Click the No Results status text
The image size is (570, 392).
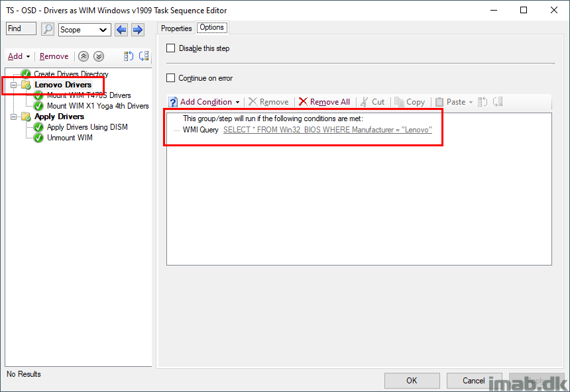(24, 374)
